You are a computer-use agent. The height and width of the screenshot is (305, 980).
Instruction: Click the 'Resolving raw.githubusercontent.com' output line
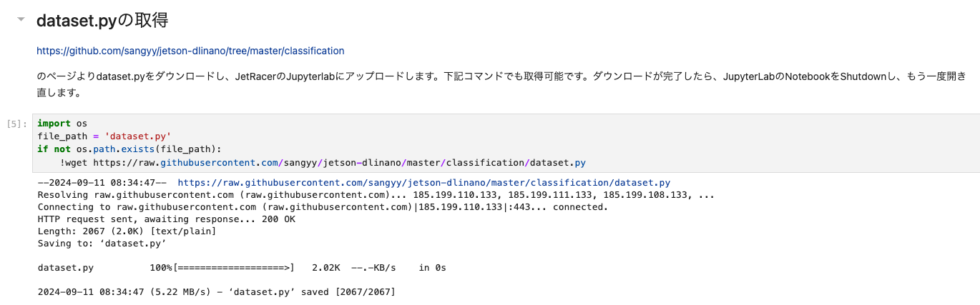[376, 195]
